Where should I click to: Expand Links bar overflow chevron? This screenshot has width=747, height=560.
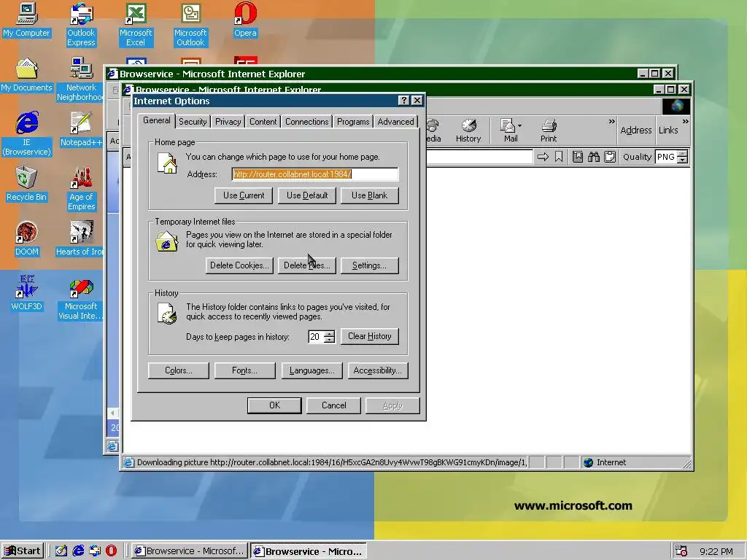(685, 122)
